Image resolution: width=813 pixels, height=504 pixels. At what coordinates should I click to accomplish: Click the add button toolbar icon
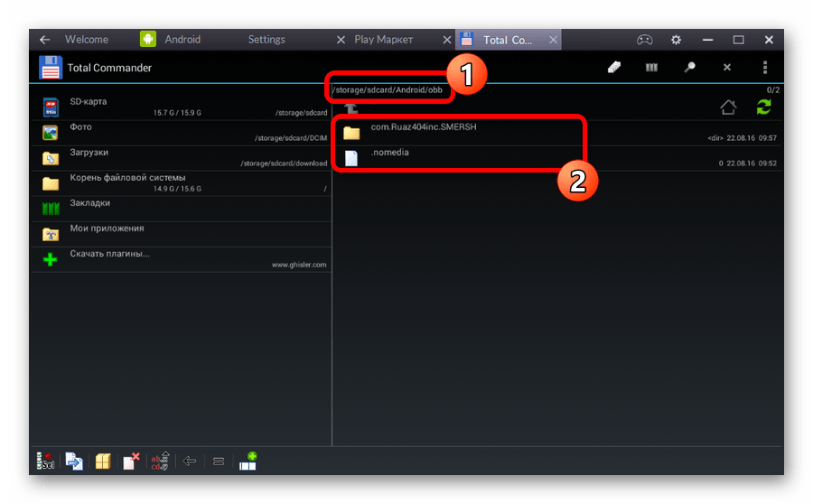click(248, 461)
